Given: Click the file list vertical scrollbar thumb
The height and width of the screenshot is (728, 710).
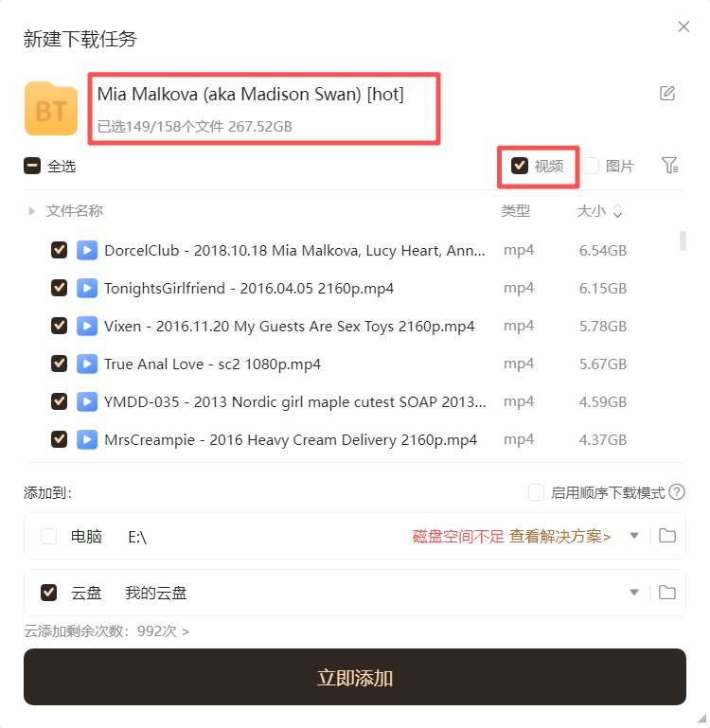Looking at the screenshot, I should (x=683, y=241).
